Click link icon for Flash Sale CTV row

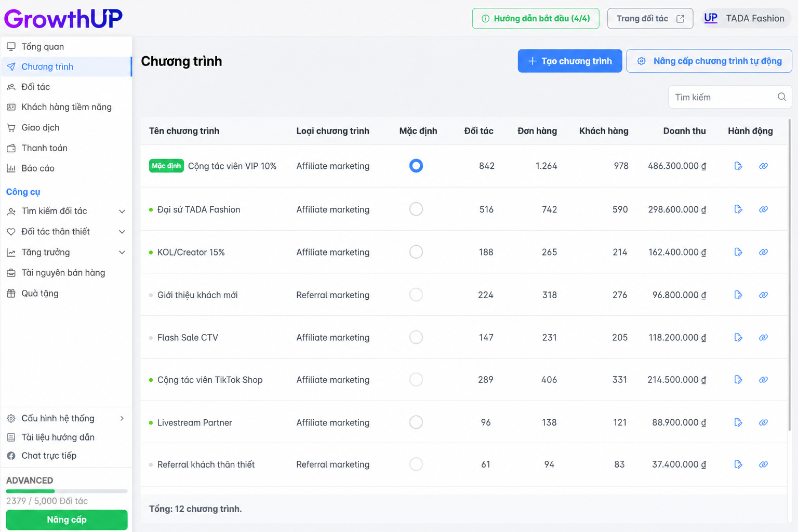tap(763, 338)
